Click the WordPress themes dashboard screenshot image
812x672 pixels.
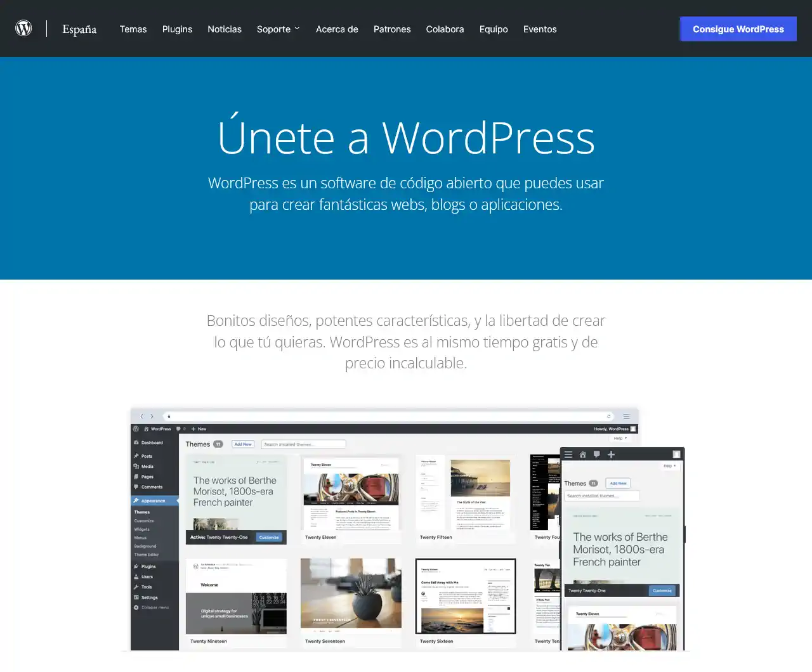[407, 529]
